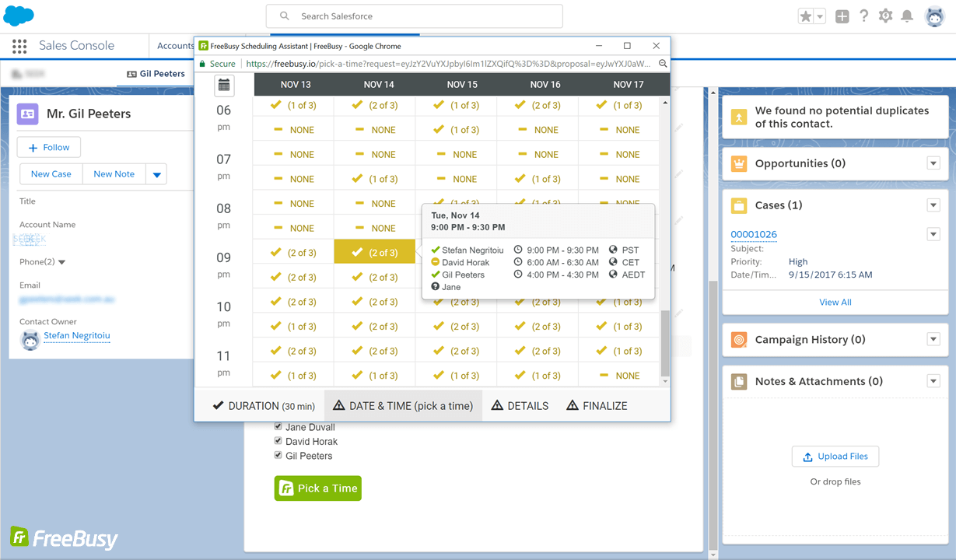Click the global actions plus icon
The height and width of the screenshot is (560, 956).
pyautogui.click(x=842, y=16)
